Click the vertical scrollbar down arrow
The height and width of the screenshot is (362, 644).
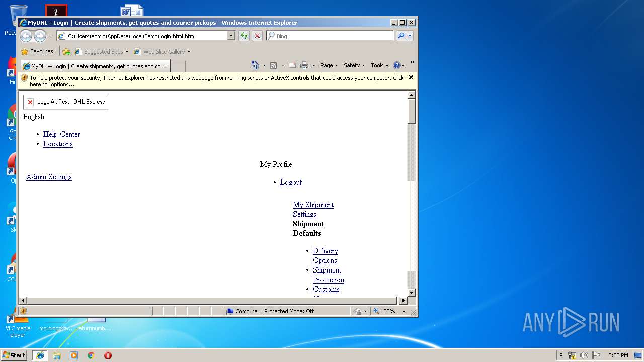(411, 292)
